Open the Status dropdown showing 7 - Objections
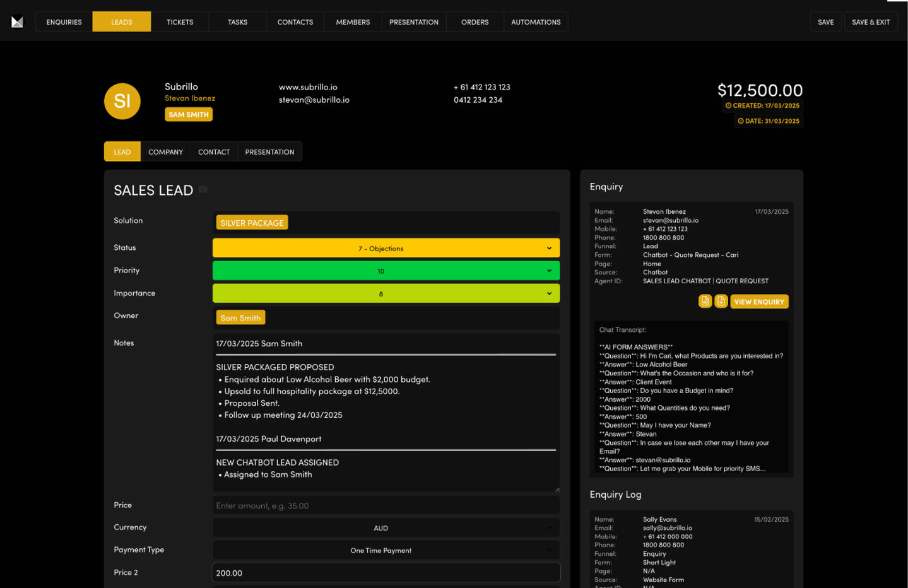The height and width of the screenshot is (588, 908). point(386,249)
